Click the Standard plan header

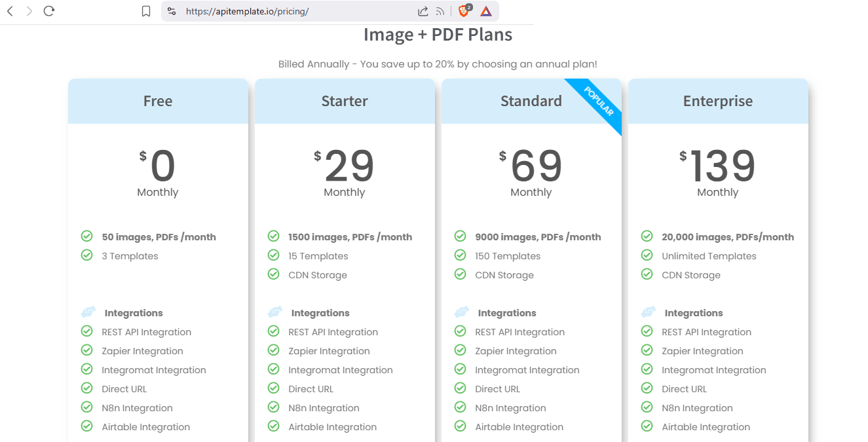click(x=531, y=101)
